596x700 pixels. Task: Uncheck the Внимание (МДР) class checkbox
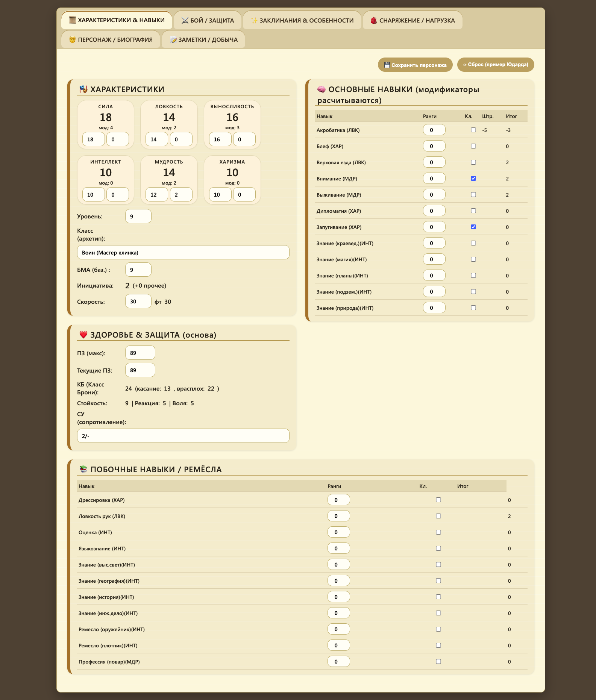coord(473,179)
